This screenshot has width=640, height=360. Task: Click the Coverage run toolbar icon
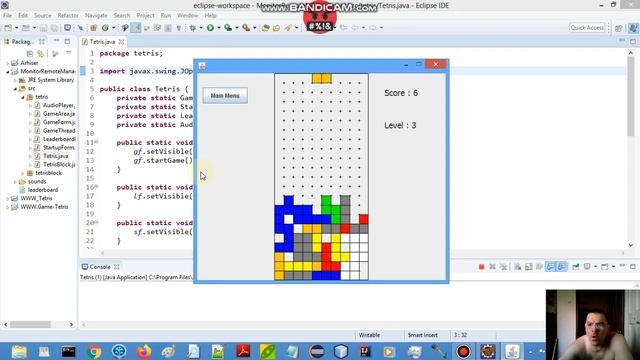228,28
